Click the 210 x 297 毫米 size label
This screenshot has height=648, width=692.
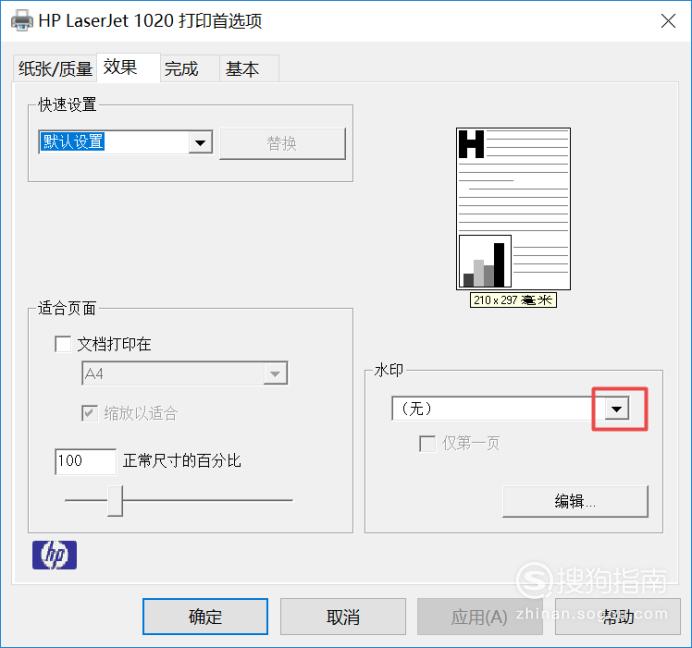tap(513, 300)
